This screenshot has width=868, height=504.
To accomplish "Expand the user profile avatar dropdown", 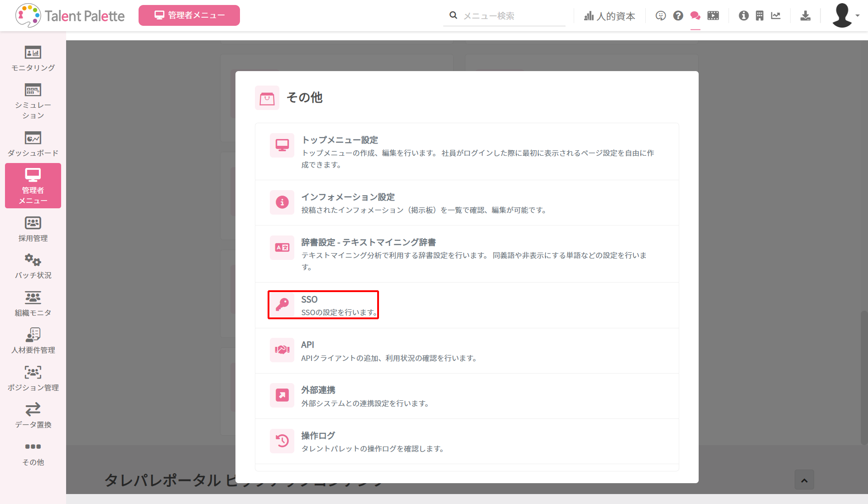I will point(845,15).
